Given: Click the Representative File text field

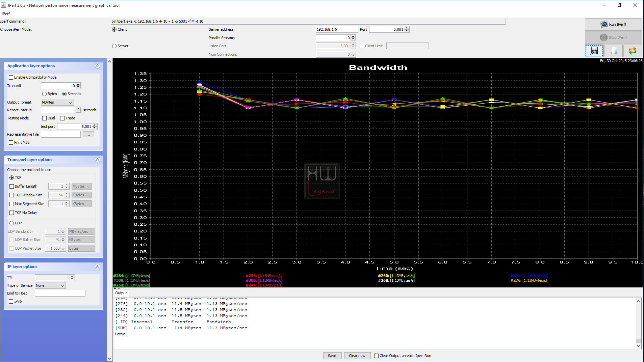Looking at the screenshot, I should pyautogui.click(x=61, y=134).
